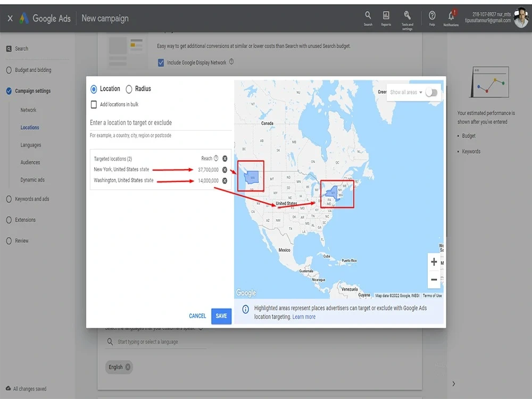Click the 14,000,000 reach value
532x399 pixels.
coord(208,181)
